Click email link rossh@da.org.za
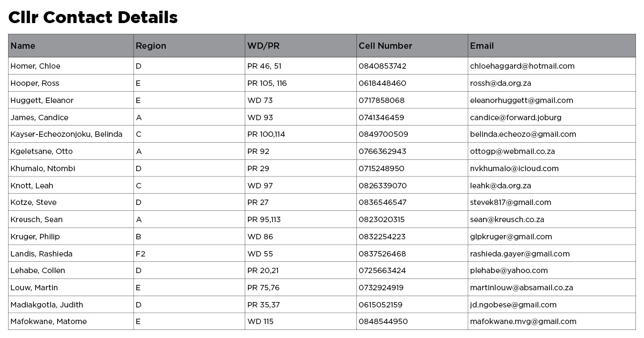This screenshot has height=338, width=644. (x=500, y=83)
